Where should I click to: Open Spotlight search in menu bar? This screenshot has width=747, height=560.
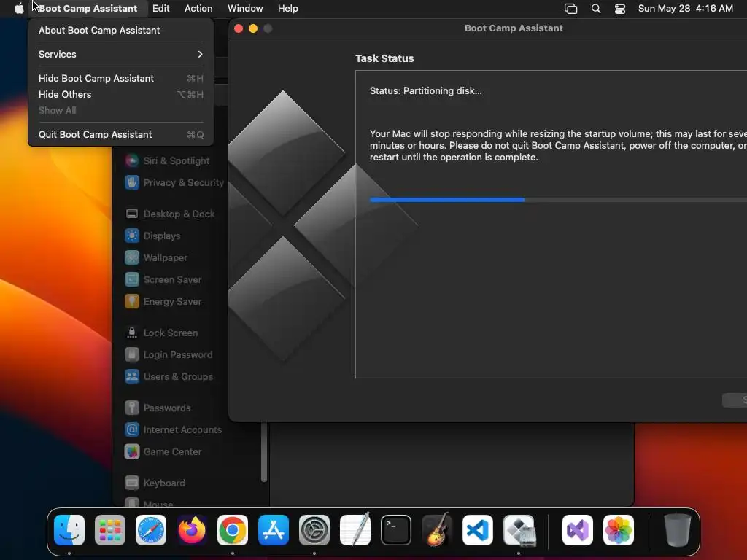pyautogui.click(x=595, y=9)
